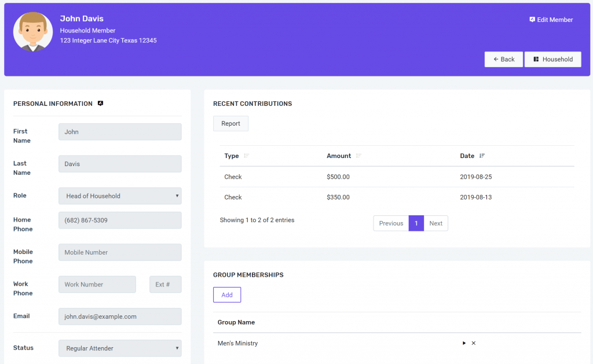Remove Men's Ministry using the X icon
Image resolution: width=593 pixels, height=364 pixels.
click(x=473, y=343)
